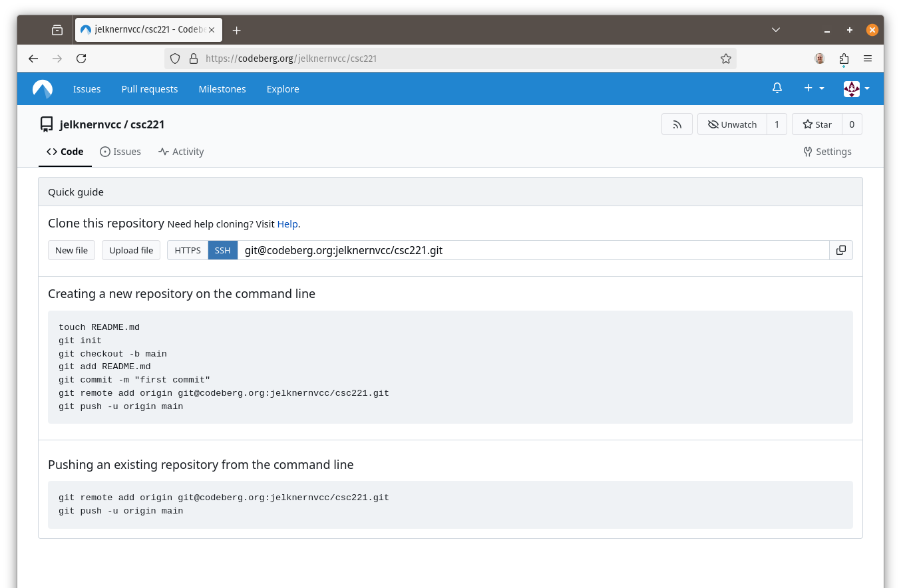Open the Explore page
901x588 pixels.
tap(283, 89)
